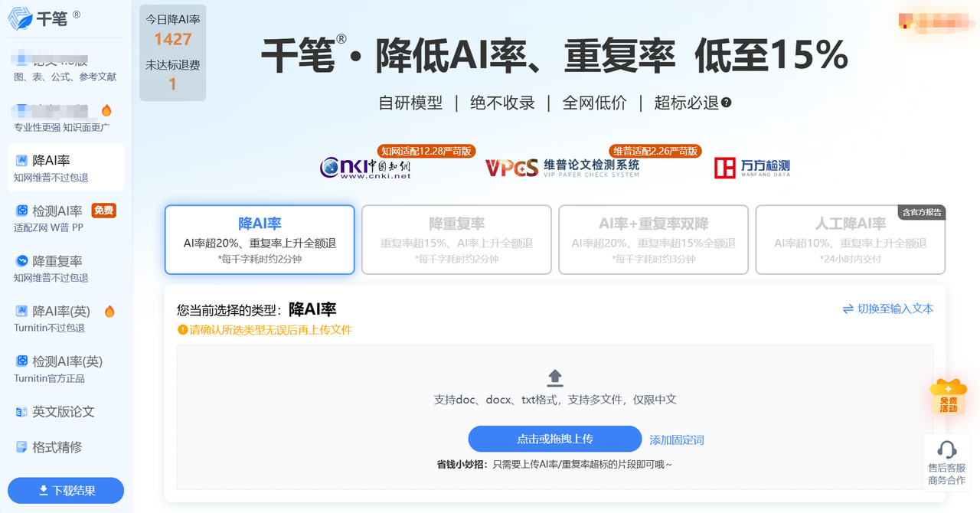The width and height of the screenshot is (980, 513).
Task: Click help icon after 超标必退
Action: (726, 102)
